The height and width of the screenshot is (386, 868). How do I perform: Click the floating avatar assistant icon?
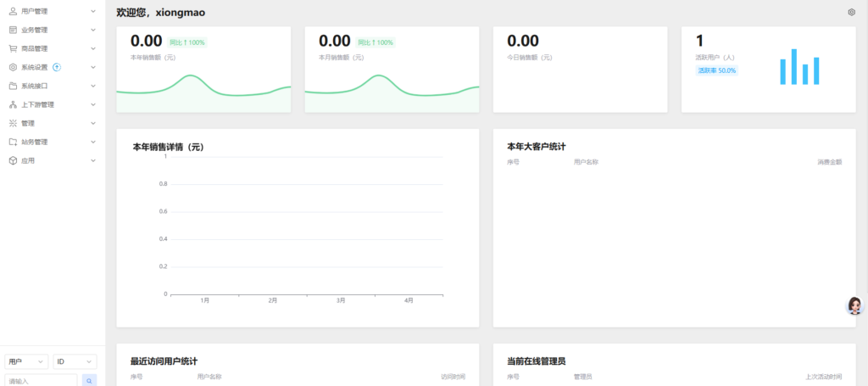coord(854,305)
